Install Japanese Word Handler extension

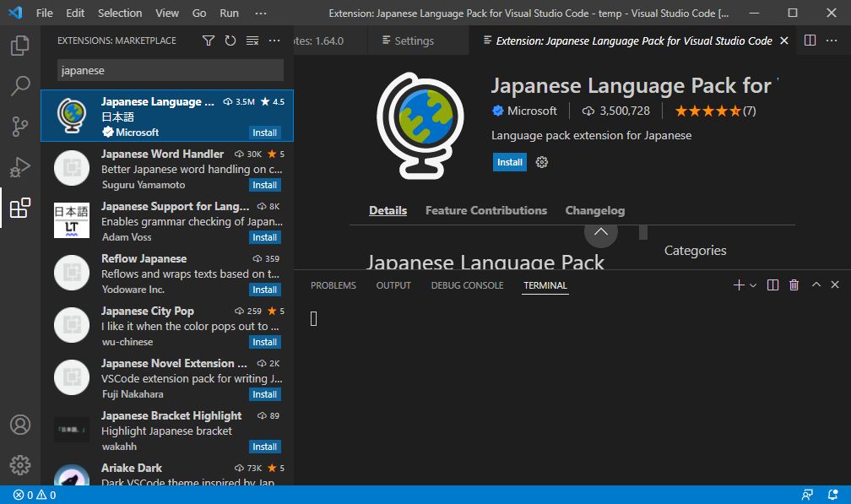pyautogui.click(x=264, y=185)
